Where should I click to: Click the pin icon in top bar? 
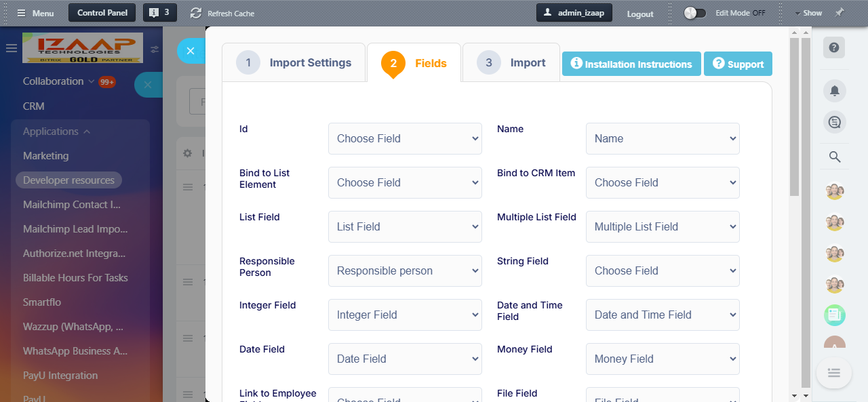(x=840, y=12)
